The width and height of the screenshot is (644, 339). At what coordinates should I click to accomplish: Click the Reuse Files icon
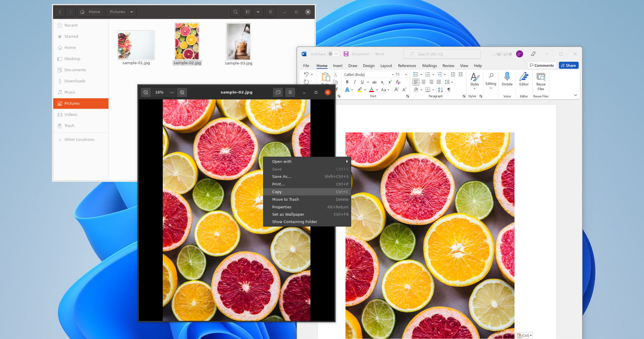tap(541, 77)
